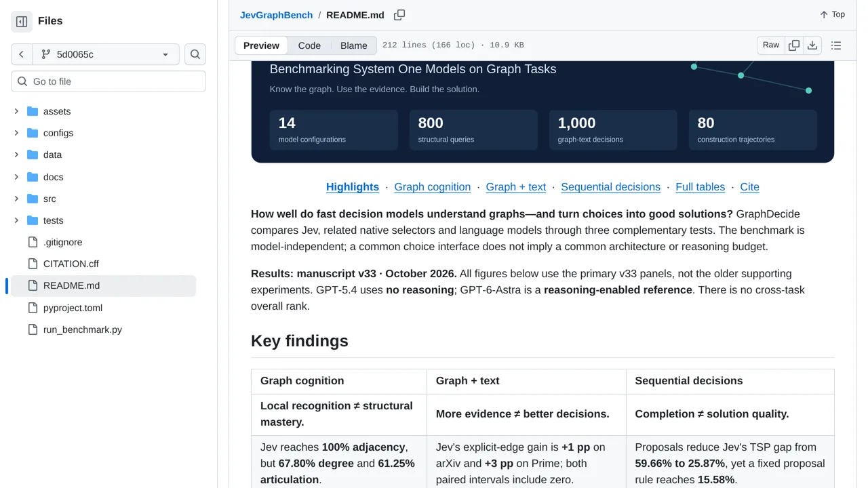This screenshot has width=868, height=488.
Task: Click the src folder icon
Action: point(33,199)
